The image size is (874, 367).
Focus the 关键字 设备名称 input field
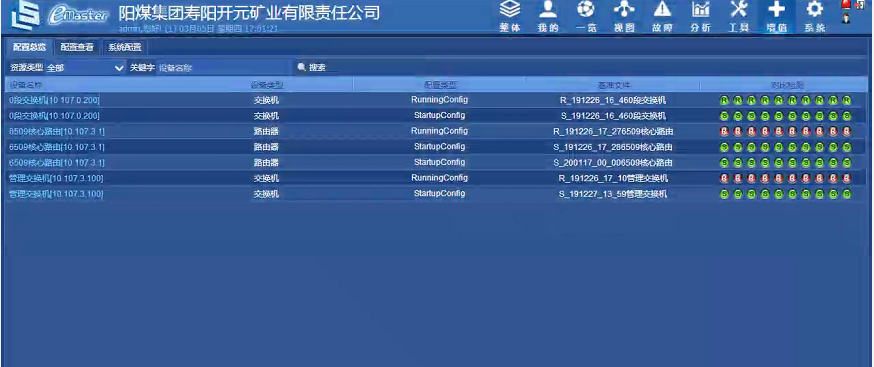coord(224,68)
